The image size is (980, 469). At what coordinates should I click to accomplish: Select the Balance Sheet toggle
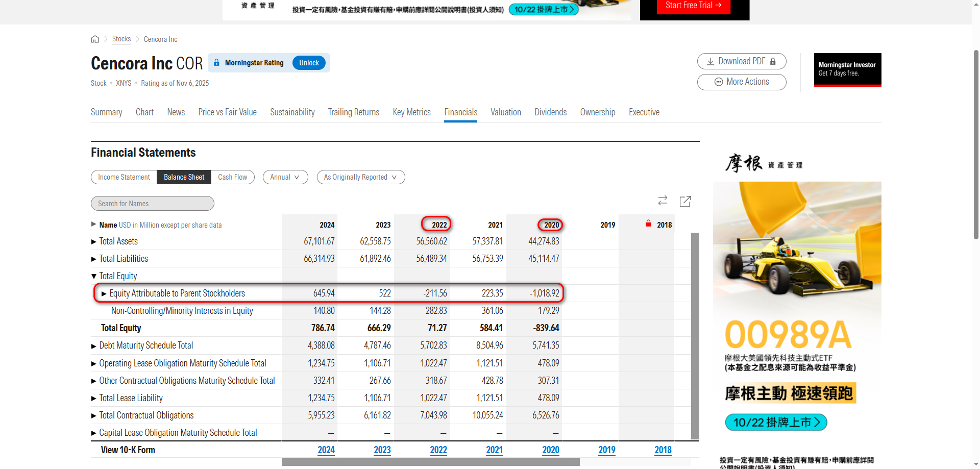point(184,177)
